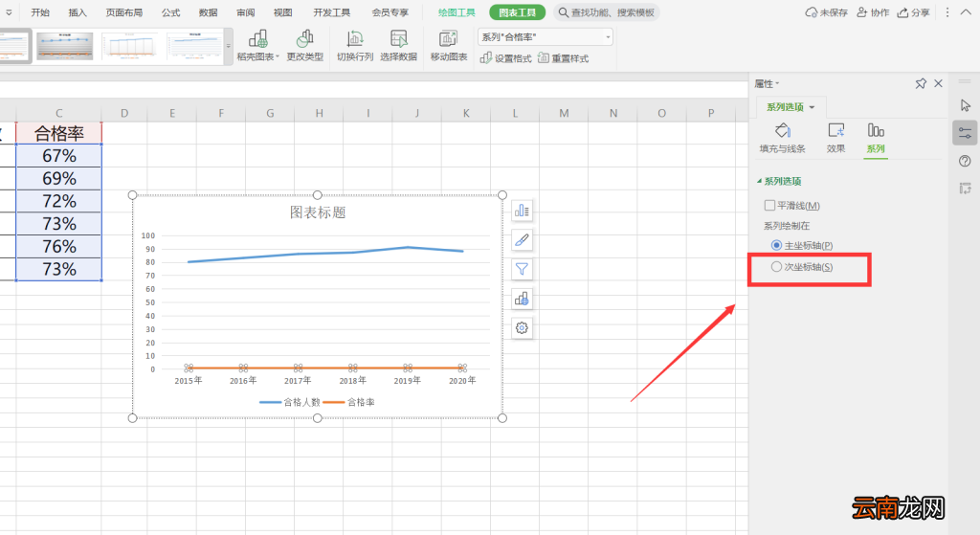Open the 公式 ribbon tab
The width and height of the screenshot is (980, 535).
coord(170,12)
